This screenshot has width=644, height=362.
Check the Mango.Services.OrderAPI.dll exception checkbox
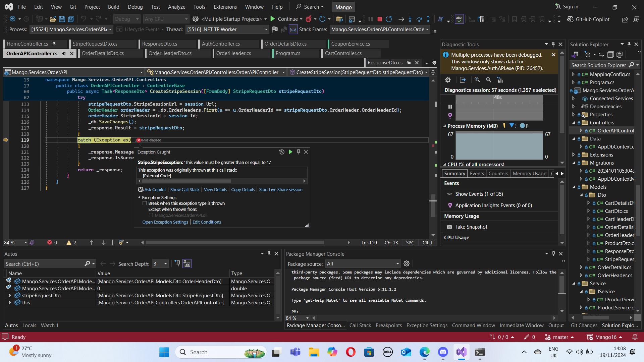click(x=151, y=215)
